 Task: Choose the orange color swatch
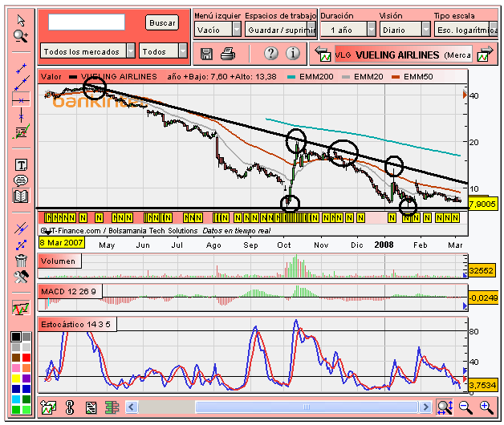[x=26, y=368]
